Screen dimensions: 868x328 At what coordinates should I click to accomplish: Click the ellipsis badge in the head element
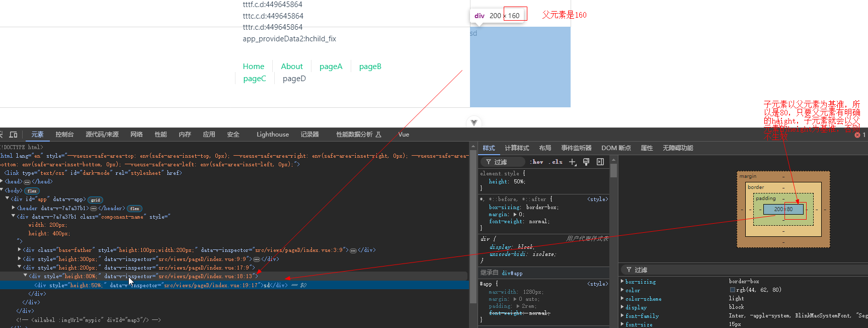(27, 182)
